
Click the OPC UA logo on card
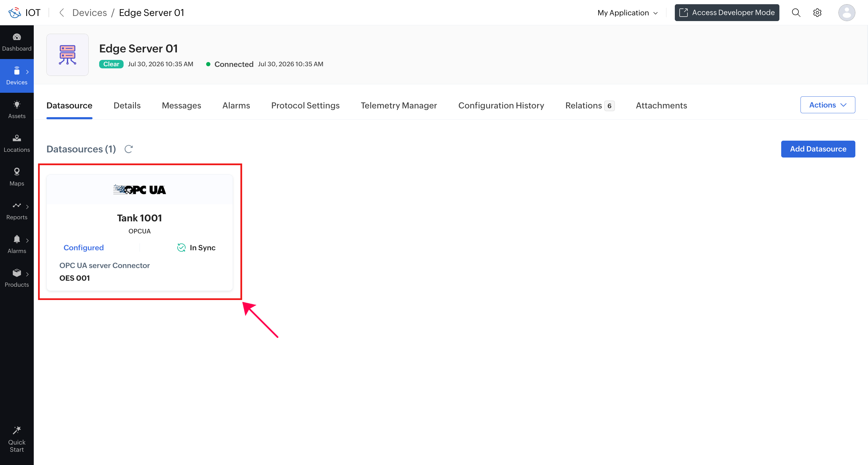point(140,189)
